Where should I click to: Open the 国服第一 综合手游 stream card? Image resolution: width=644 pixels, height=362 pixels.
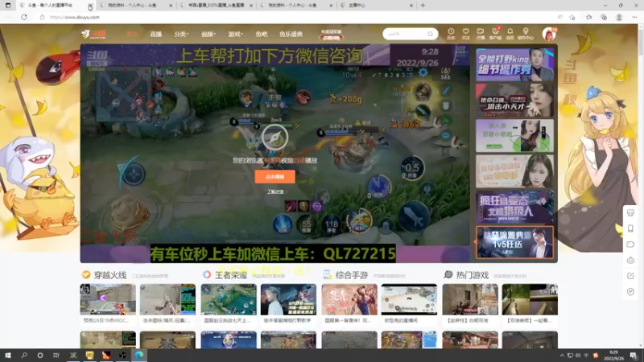pos(349,303)
